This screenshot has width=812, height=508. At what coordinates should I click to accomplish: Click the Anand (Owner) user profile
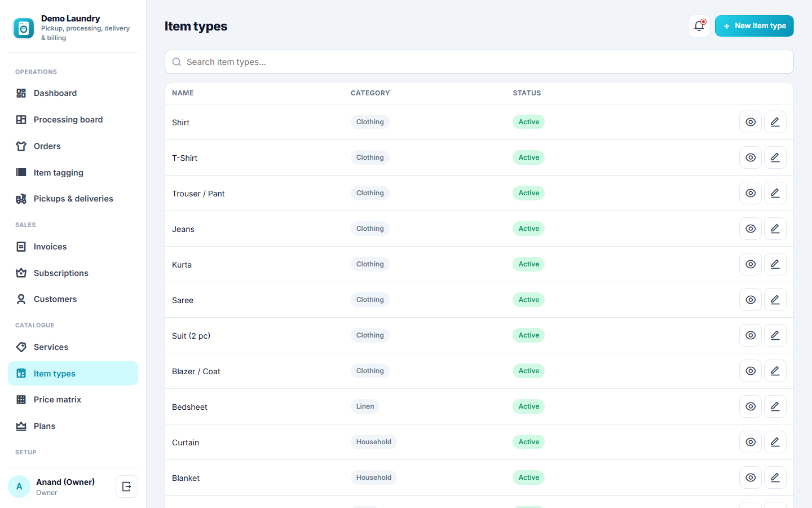click(59, 487)
